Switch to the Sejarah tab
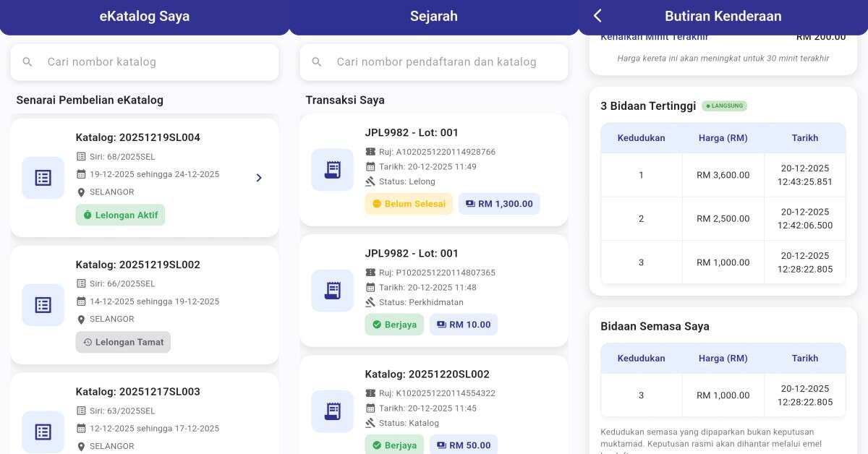 click(x=433, y=15)
